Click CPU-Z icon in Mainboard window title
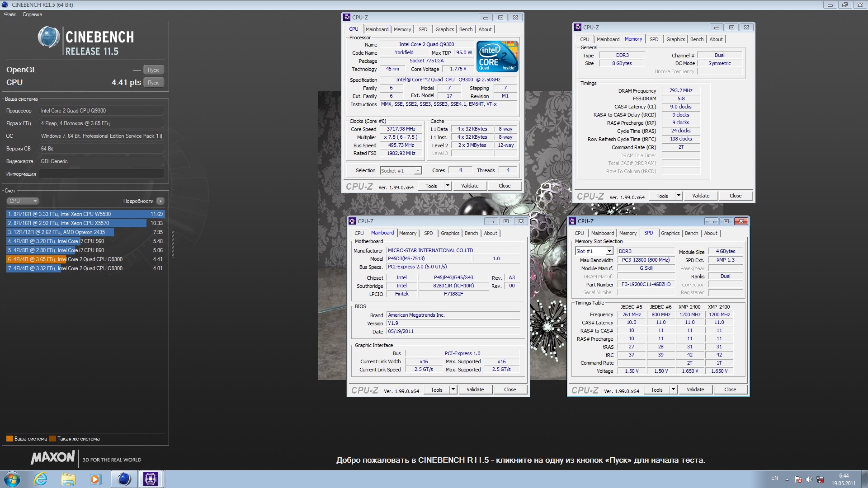 tap(352, 221)
